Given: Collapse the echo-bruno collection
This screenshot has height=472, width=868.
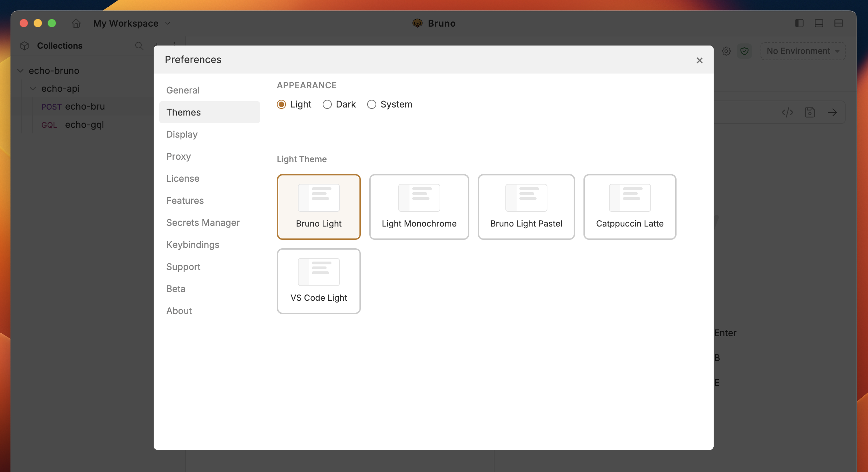Looking at the screenshot, I should (21, 71).
